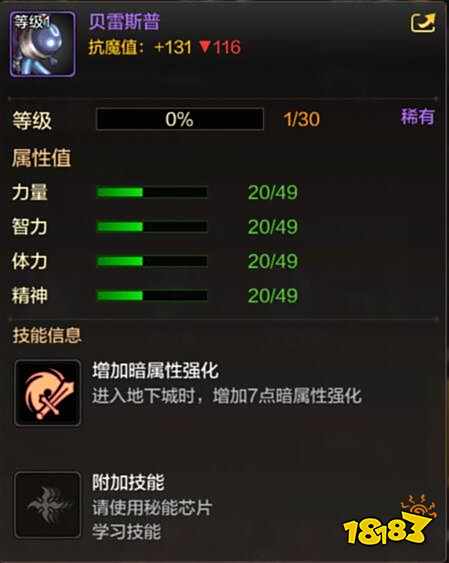The height and width of the screenshot is (563, 449).
Task: Click the red down arrow beside 116
Action: click(x=205, y=47)
